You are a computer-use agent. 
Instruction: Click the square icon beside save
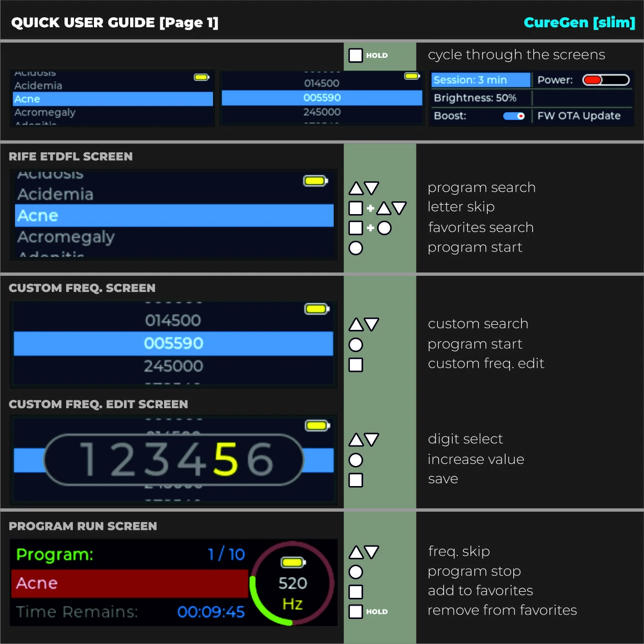356,480
